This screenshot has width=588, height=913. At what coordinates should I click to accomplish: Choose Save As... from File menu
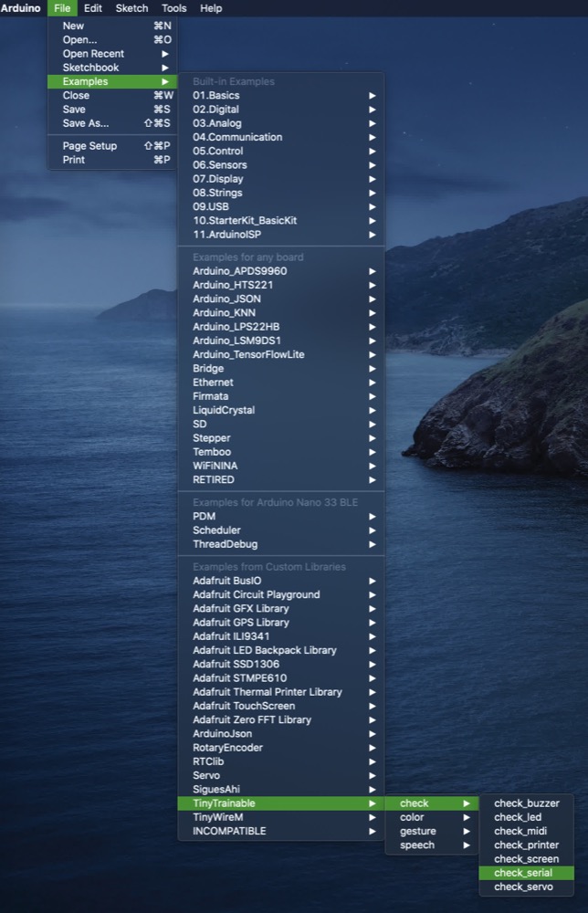(86, 123)
